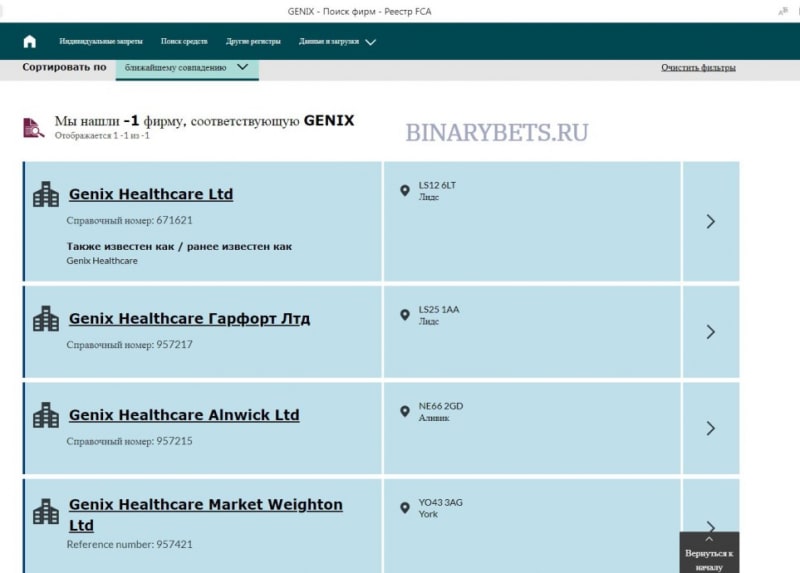Click location pin next to NE66 2GD
This screenshot has height=573, width=800.
coord(405,412)
